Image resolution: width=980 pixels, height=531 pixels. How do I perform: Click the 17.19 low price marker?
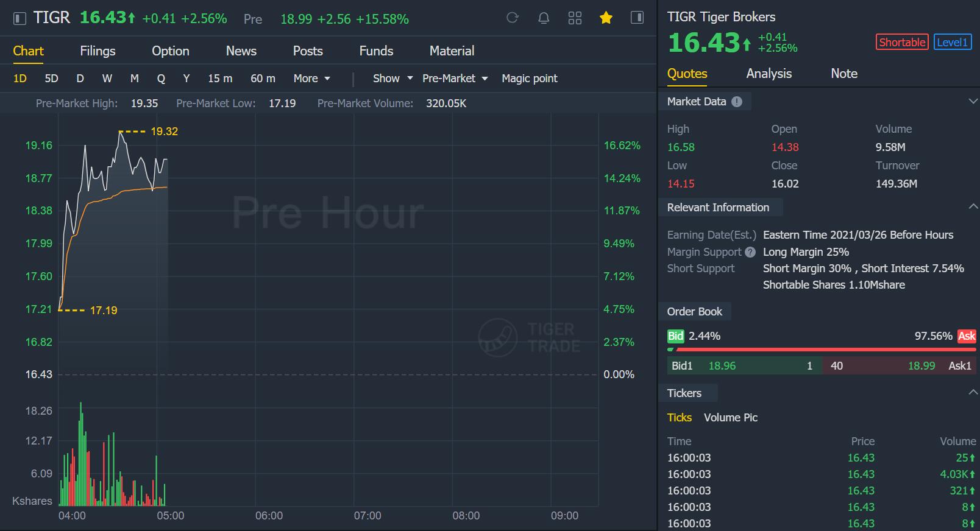coord(104,311)
